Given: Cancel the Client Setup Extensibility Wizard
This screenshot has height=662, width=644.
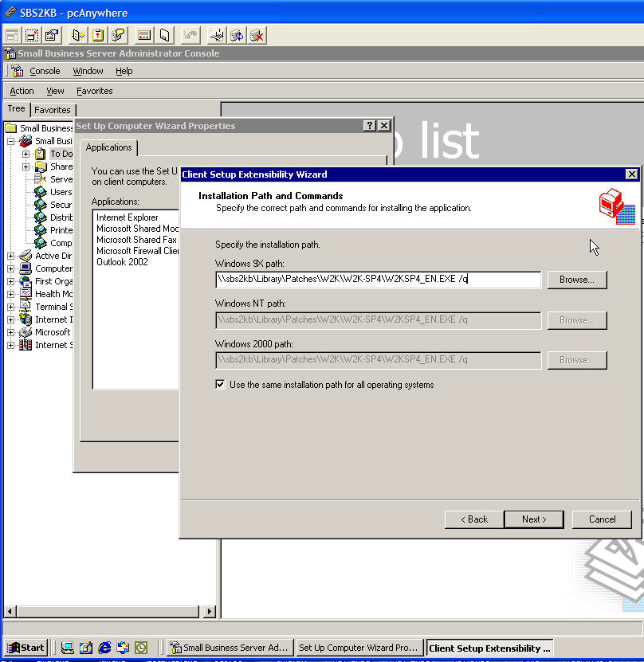Looking at the screenshot, I should click(602, 519).
